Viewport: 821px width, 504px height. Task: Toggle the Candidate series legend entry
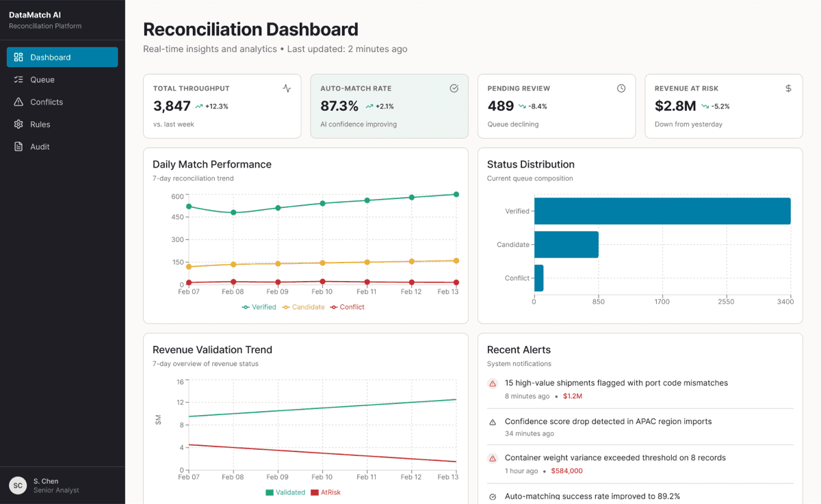(x=303, y=307)
